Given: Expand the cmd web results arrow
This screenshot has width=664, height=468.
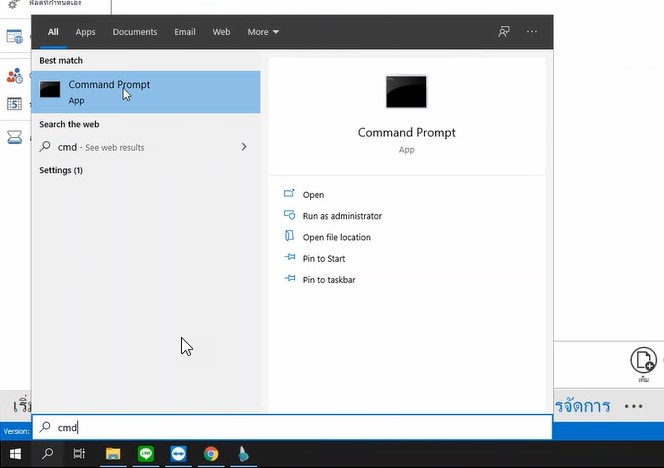Looking at the screenshot, I should (x=243, y=147).
